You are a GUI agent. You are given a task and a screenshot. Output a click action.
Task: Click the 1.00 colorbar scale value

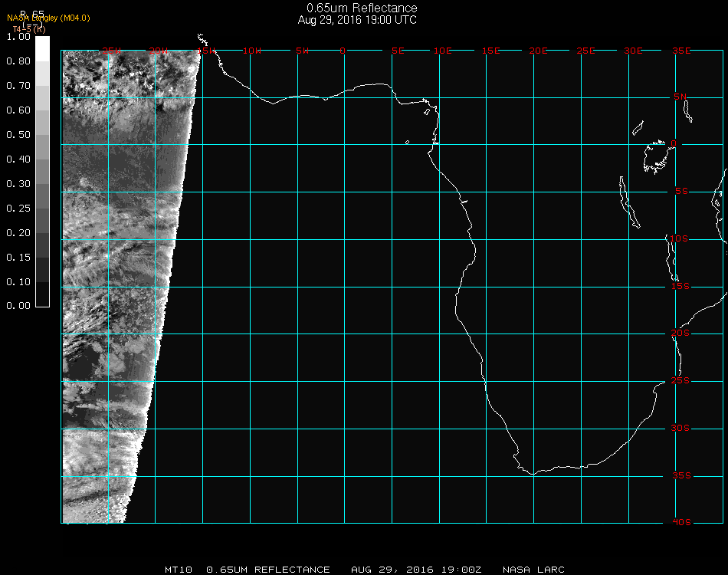(18, 37)
